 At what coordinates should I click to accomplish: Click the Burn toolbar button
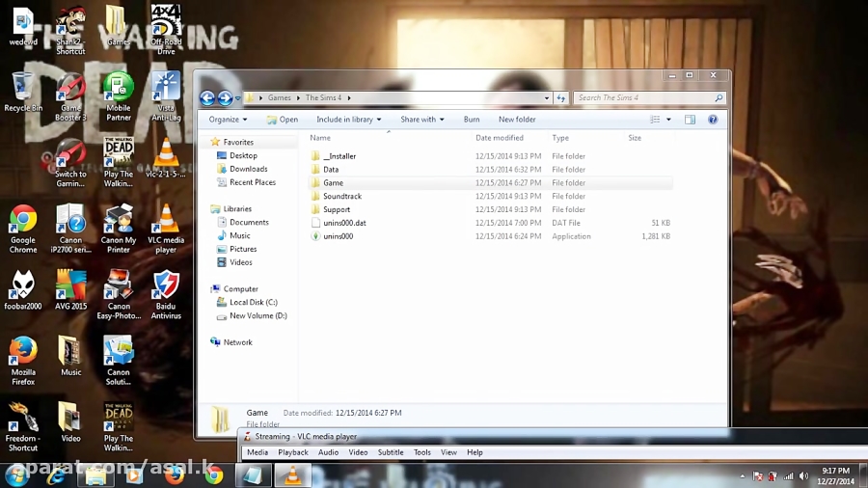pyautogui.click(x=472, y=120)
